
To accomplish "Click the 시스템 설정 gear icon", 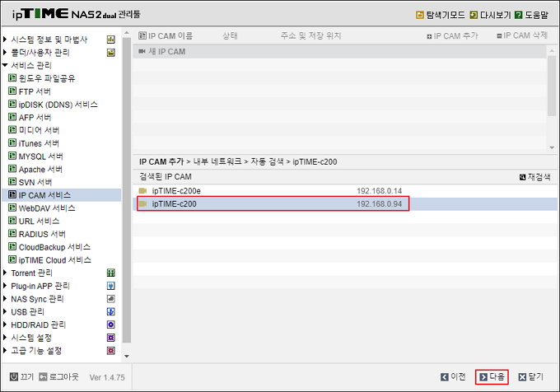I will [111, 338].
